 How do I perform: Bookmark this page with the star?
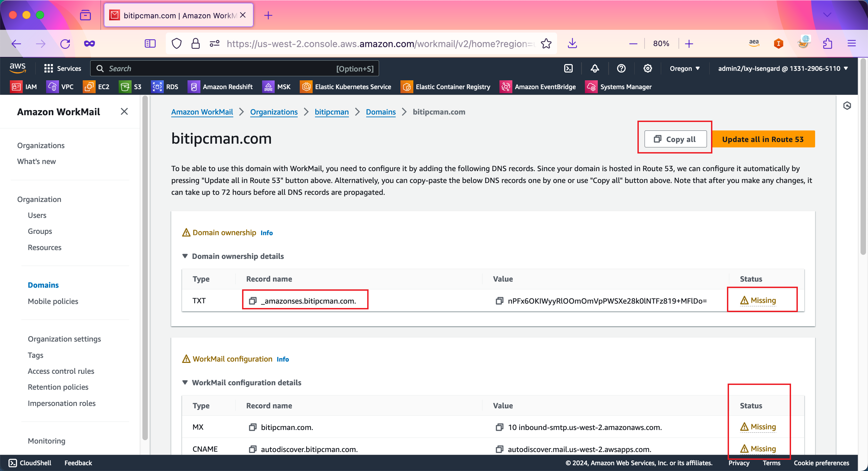click(x=546, y=44)
